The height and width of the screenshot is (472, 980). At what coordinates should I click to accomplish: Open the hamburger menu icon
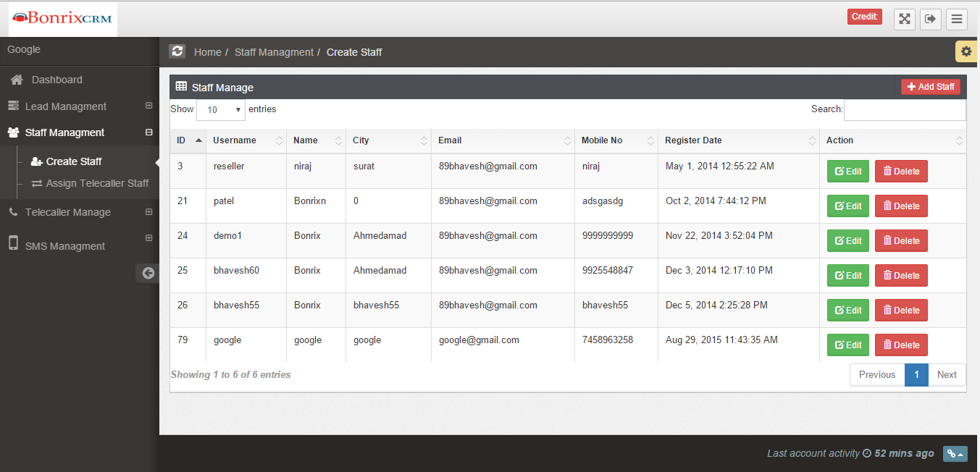957,20
